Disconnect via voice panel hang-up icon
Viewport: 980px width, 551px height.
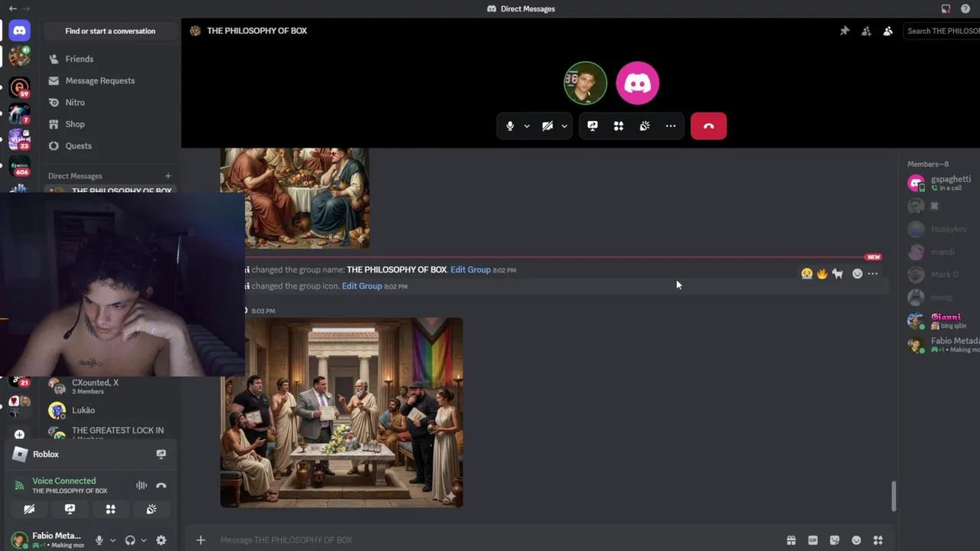pyautogui.click(x=161, y=485)
